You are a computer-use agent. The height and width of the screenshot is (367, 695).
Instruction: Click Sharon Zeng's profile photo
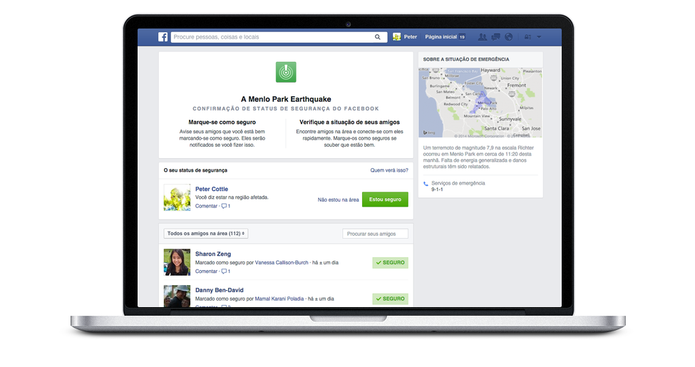(177, 262)
